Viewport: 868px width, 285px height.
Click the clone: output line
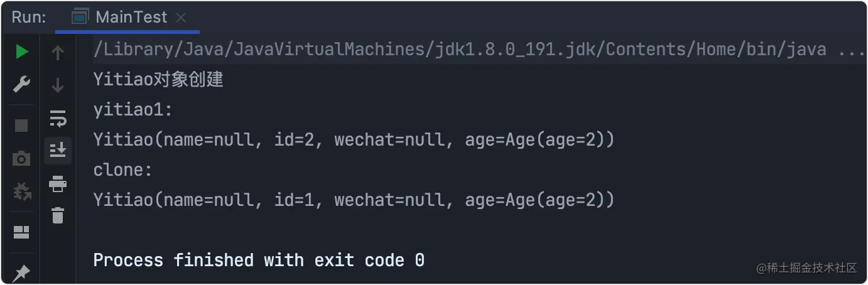[123, 170]
